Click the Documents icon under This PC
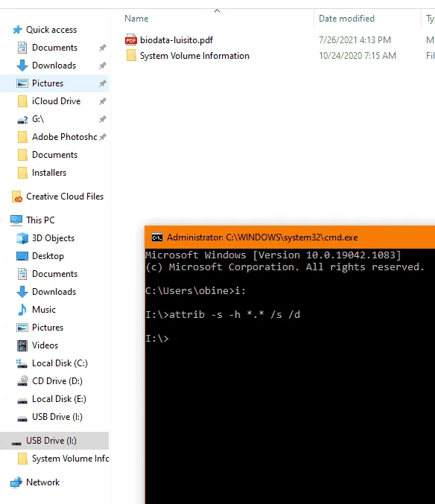435x504 pixels. click(x=22, y=274)
